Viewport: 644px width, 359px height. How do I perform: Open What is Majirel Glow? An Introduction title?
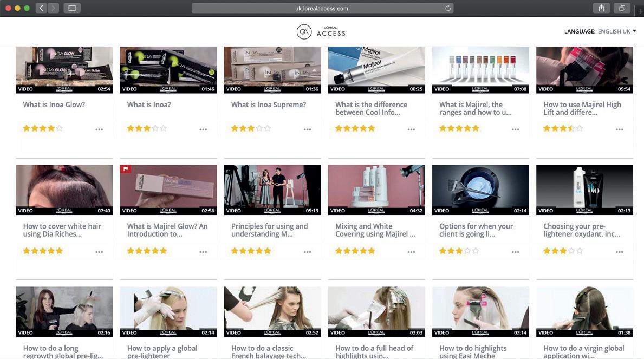pyautogui.click(x=167, y=230)
